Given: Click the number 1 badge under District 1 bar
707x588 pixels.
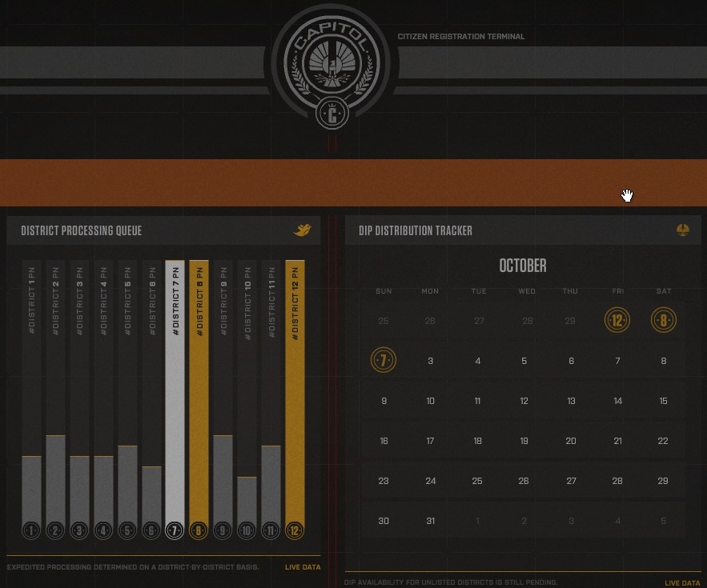Looking at the screenshot, I should pos(31,530).
